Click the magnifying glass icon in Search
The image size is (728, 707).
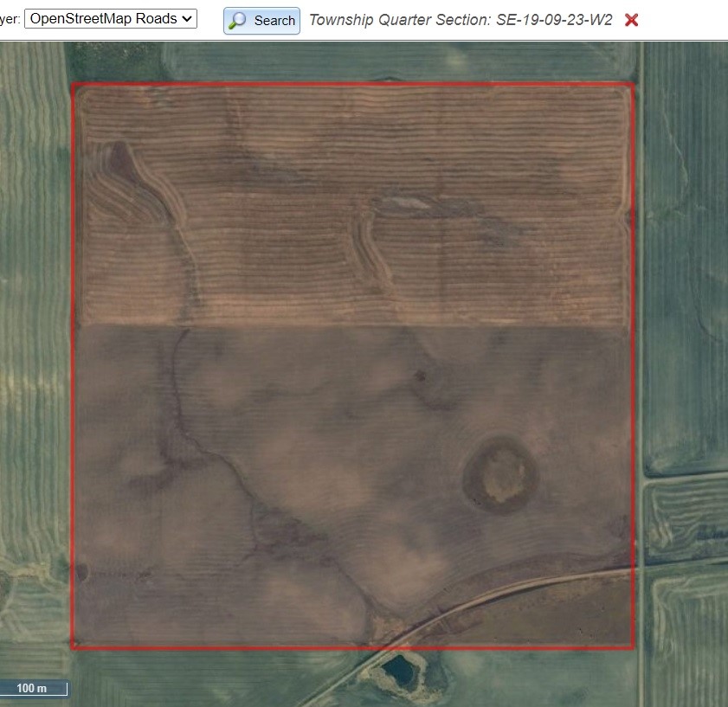238,21
